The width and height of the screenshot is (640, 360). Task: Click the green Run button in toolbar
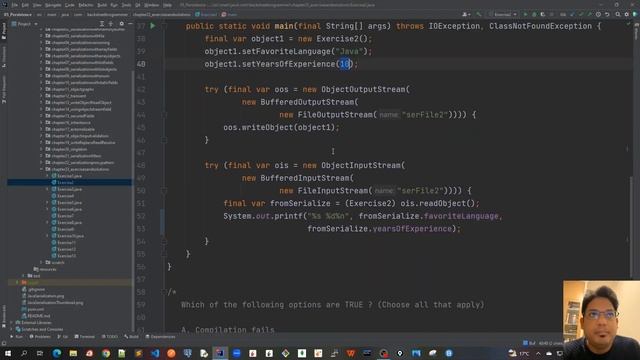click(x=525, y=14)
